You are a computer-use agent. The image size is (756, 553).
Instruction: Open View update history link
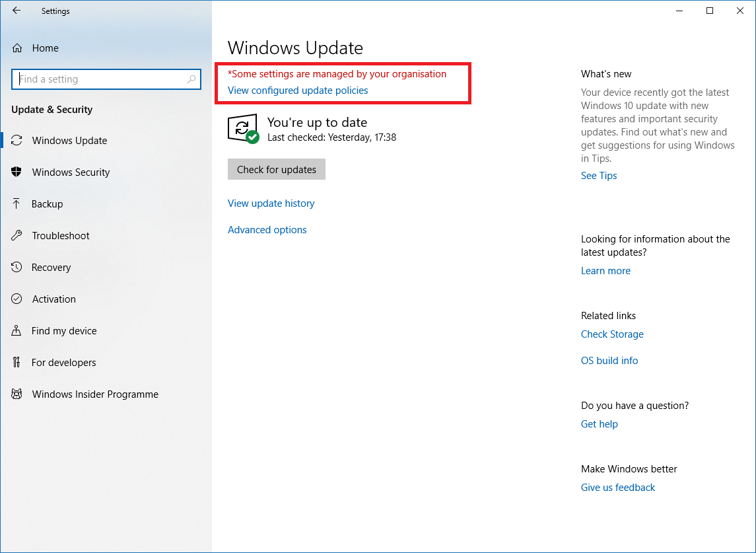pyautogui.click(x=271, y=203)
